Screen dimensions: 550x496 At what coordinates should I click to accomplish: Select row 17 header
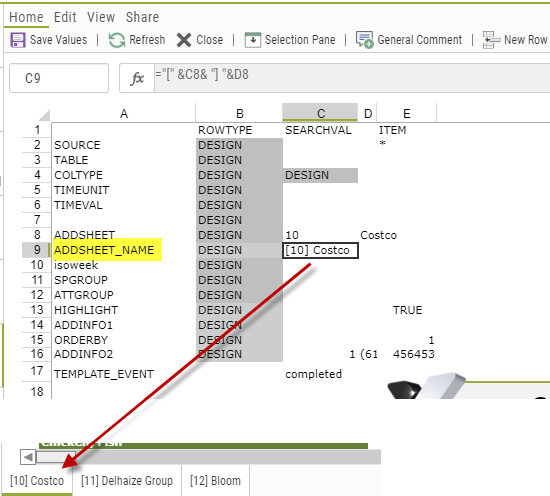tap(36, 371)
